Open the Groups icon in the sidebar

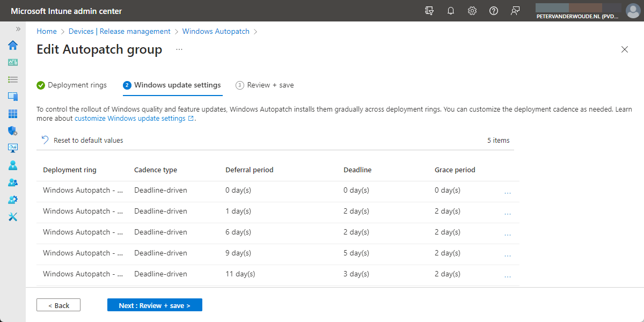pos(12,182)
